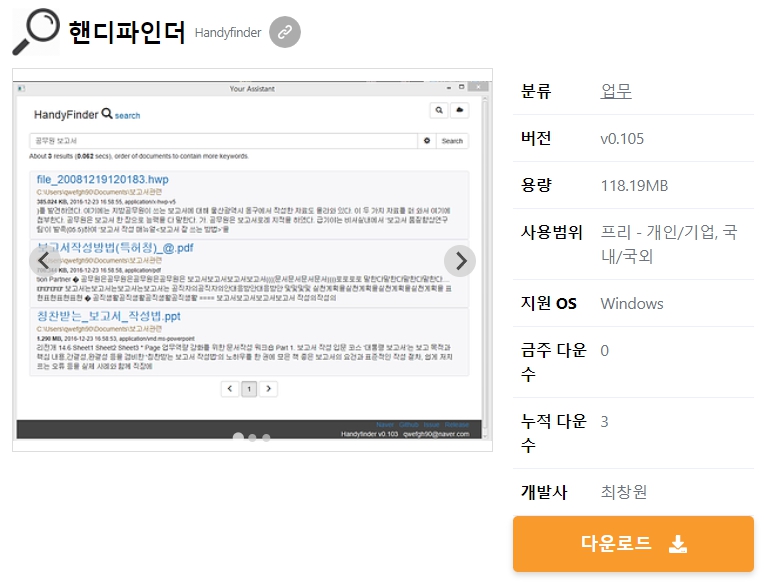
Task: Select first carousel indicator dot
Action: [x=238, y=437]
